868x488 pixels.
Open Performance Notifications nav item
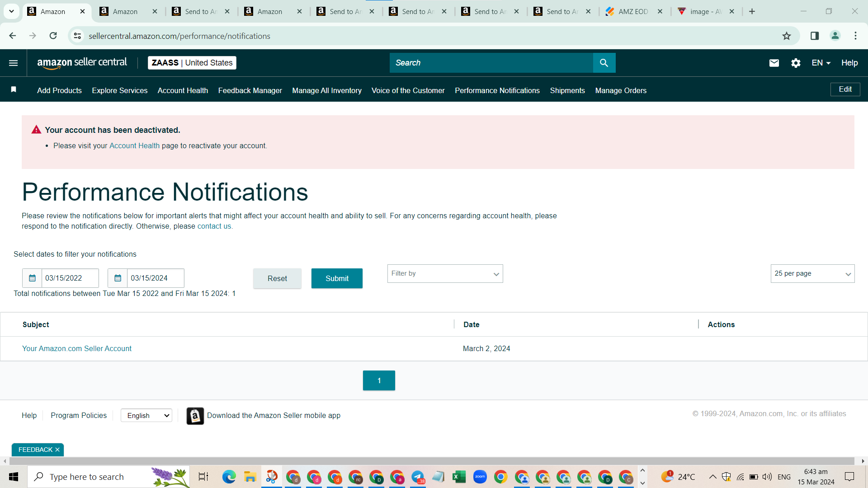coord(497,90)
